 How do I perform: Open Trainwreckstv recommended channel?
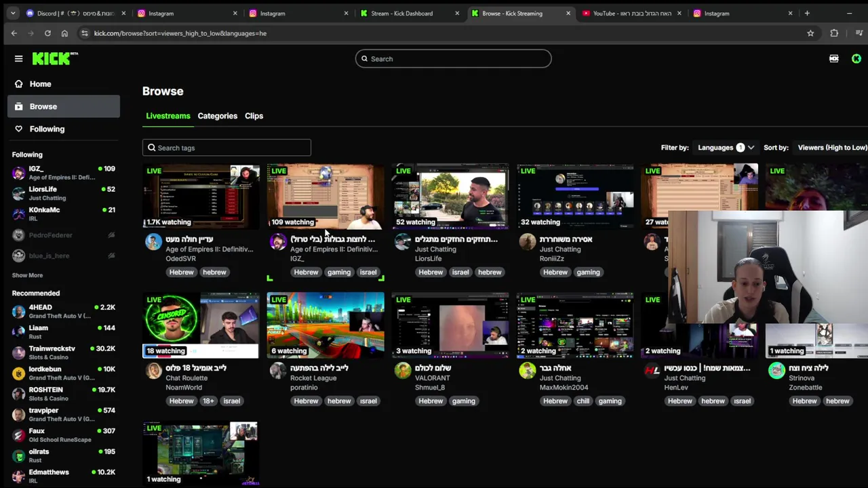(64, 352)
